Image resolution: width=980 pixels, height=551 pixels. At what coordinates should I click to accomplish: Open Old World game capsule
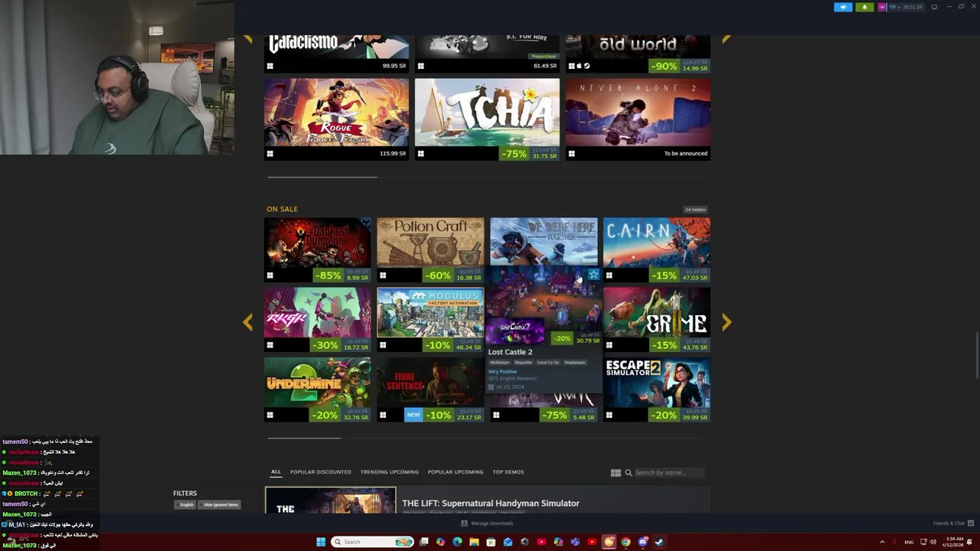point(638,54)
